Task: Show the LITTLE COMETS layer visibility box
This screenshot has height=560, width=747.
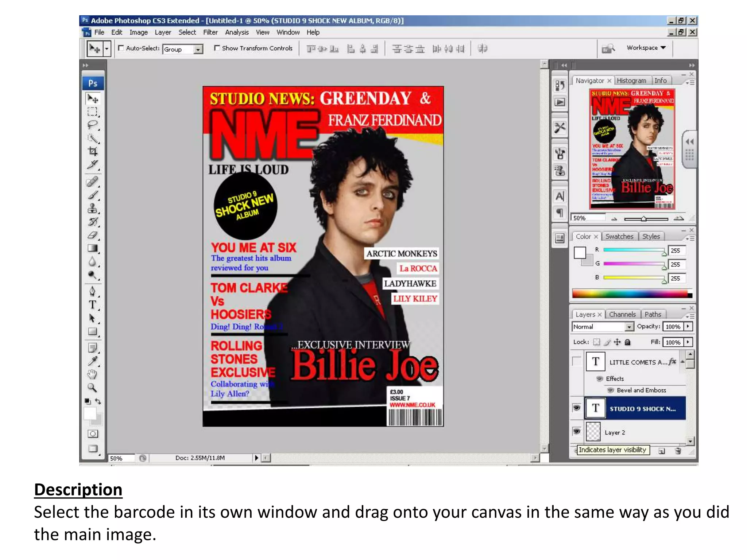Action: [577, 361]
